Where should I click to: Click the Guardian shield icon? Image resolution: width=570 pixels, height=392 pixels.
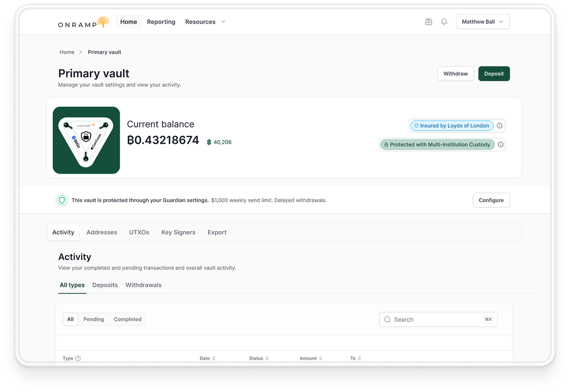click(x=62, y=200)
